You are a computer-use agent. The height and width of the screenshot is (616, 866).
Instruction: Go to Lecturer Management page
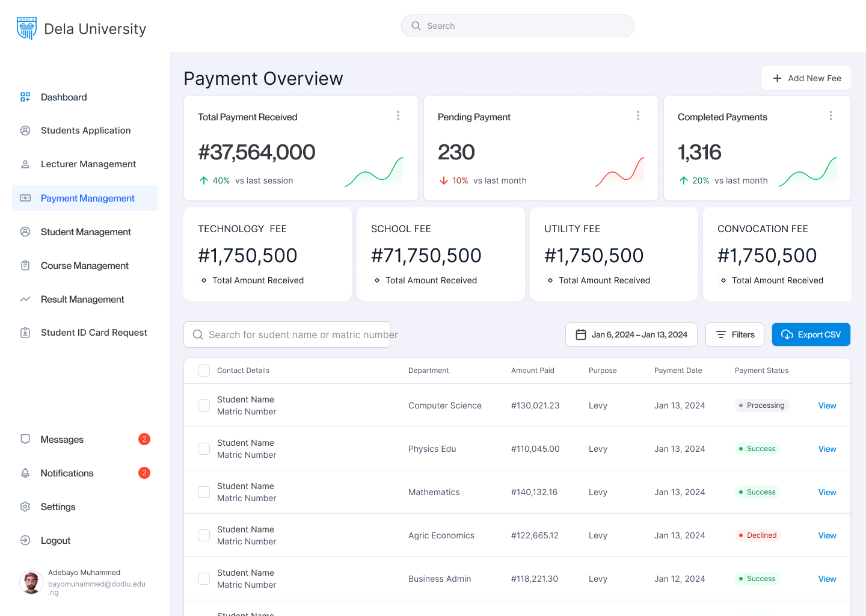click(x=88, y=164)
